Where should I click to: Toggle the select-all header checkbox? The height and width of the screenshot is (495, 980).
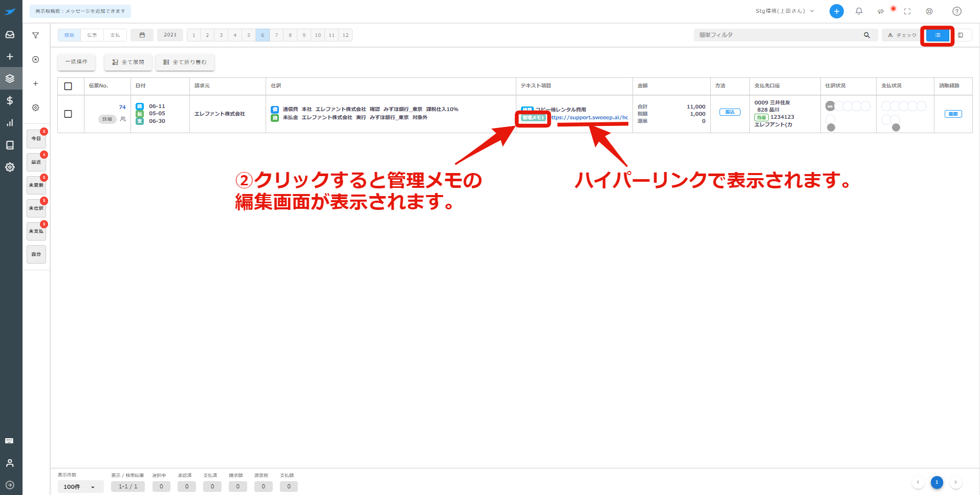68,86
